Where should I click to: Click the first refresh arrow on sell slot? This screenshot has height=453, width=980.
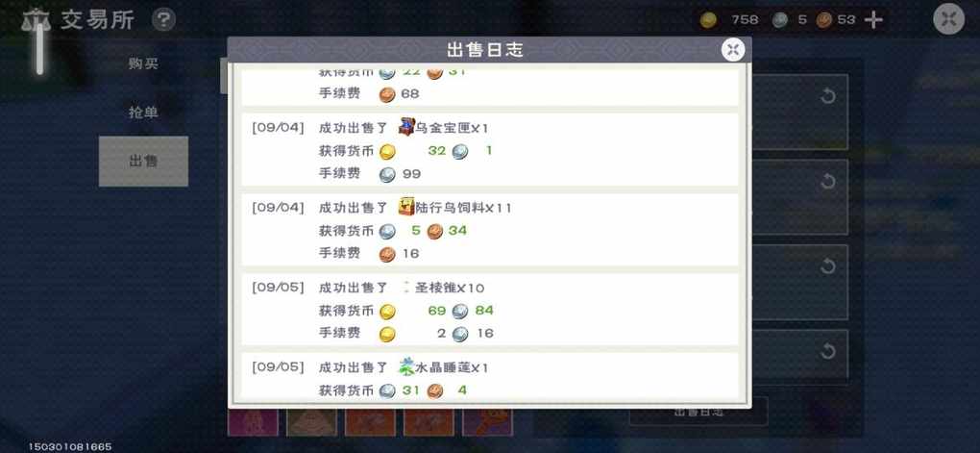pos(827,96)
